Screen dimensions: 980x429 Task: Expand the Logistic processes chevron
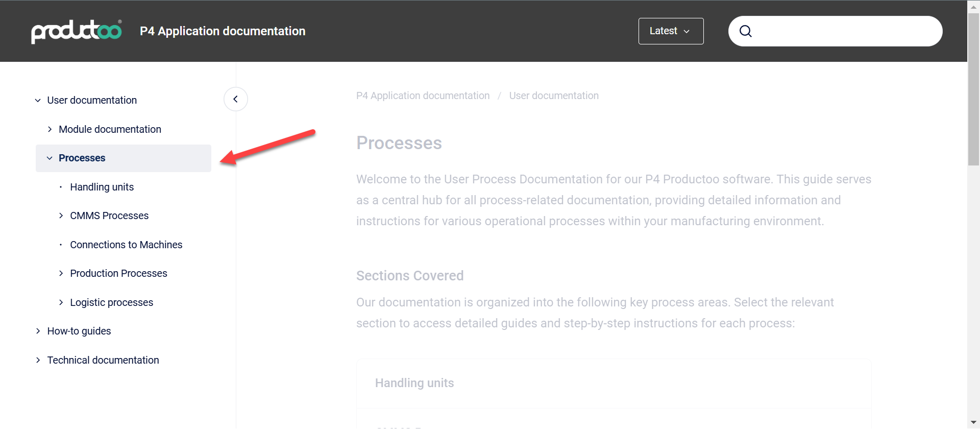(x=61, y=303)
